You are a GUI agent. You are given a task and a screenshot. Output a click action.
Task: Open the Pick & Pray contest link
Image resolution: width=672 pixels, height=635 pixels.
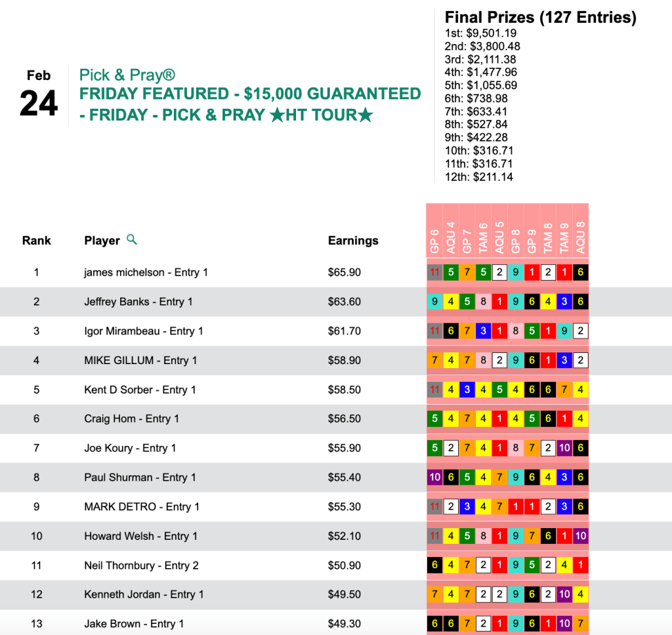point(127,75)
